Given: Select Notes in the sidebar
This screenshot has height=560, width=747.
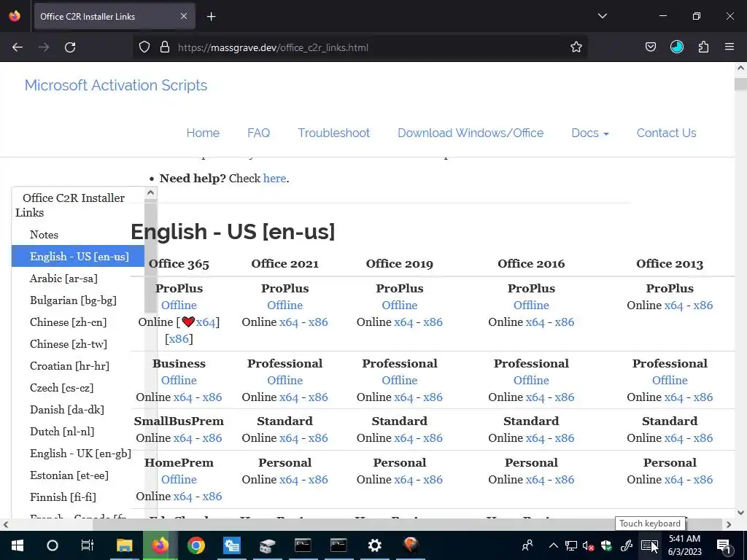Looking at the screenshot, I should 44,235.
